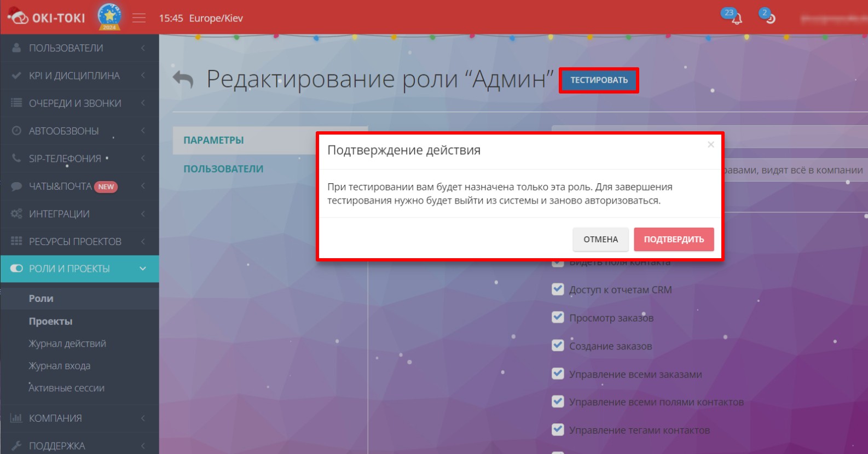Click the Europe/Kiev timezone text

(216, 18)
